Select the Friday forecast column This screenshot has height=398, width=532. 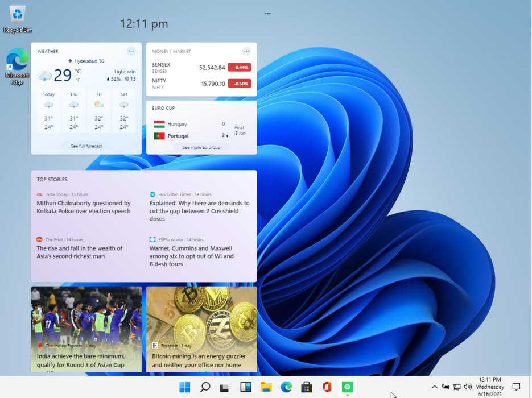coord(98,111)
